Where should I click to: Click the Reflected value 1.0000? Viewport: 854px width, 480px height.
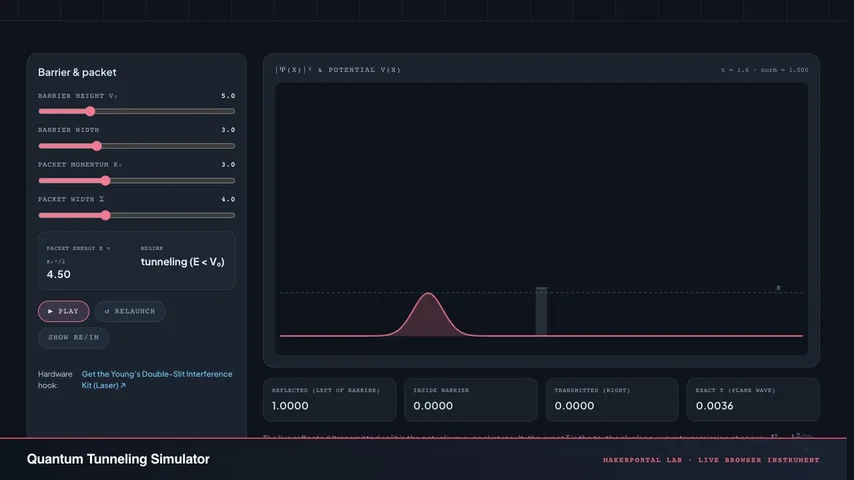290,406
